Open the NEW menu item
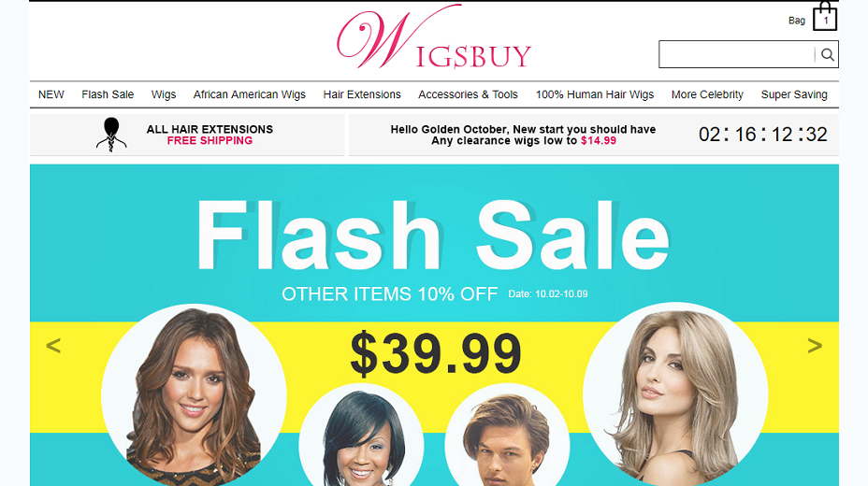 pyautogui.click(x=51, y=94)
